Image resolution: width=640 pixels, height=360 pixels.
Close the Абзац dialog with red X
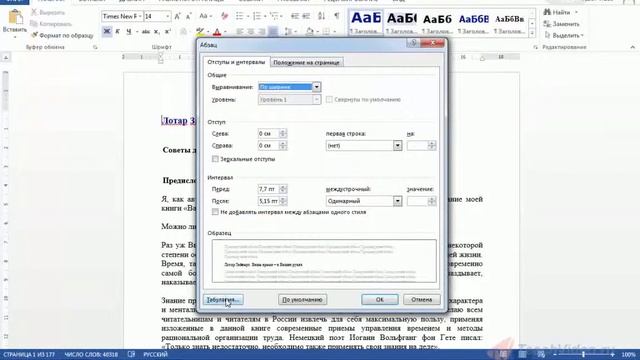[433, 43]
